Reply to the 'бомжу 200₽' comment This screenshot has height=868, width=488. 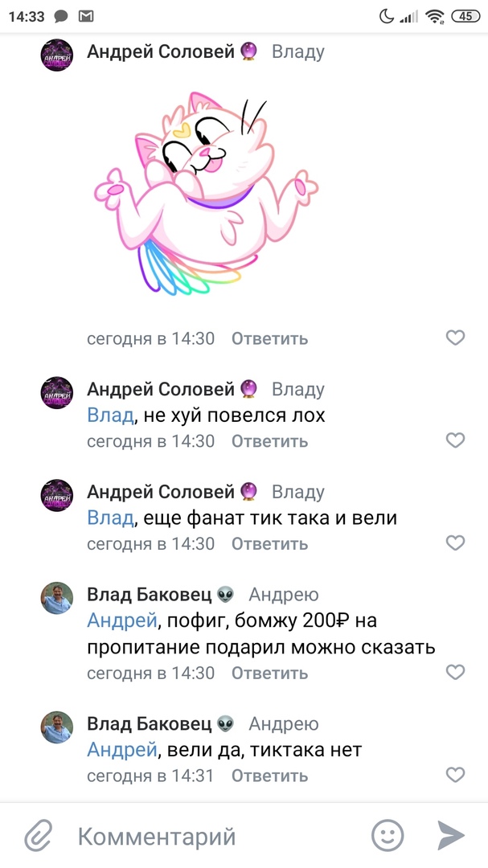click(x=269, y=674)
